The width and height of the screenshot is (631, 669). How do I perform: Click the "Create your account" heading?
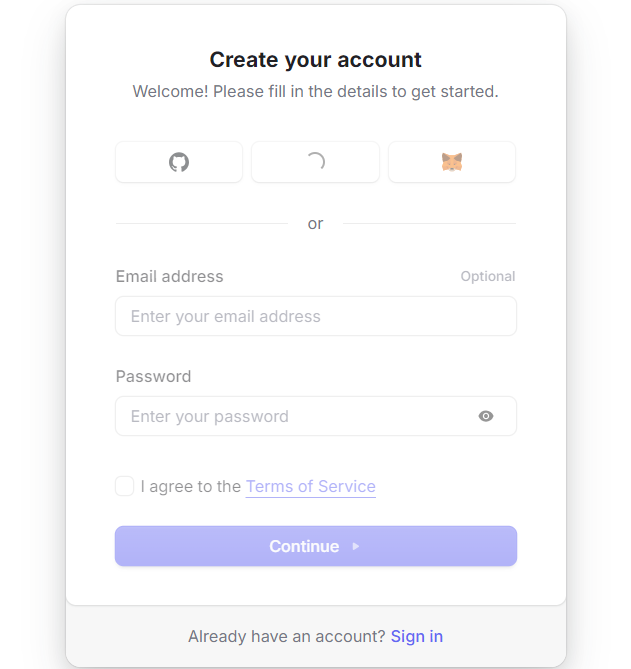[x=316, y=60]
